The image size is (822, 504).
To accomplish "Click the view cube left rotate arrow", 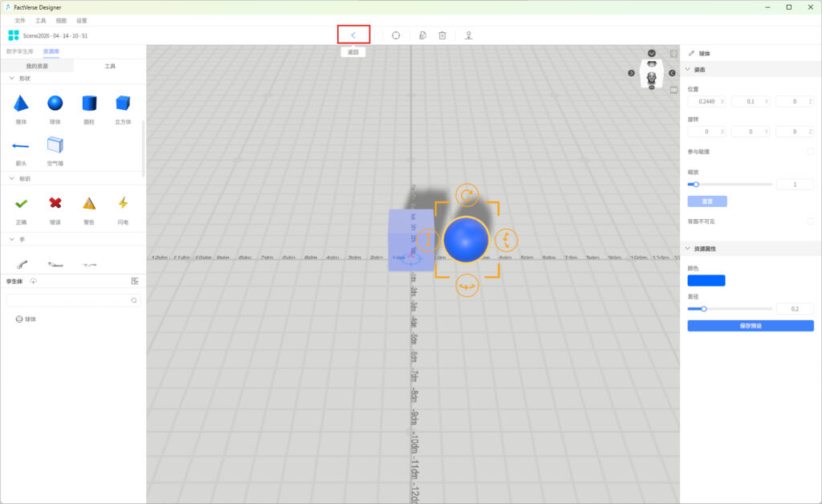I will [631, 73].
